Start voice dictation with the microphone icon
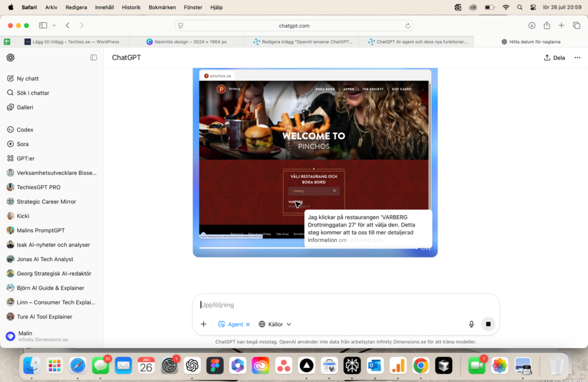The width and height of the screenshot is (588, 382). coord(471,324)
